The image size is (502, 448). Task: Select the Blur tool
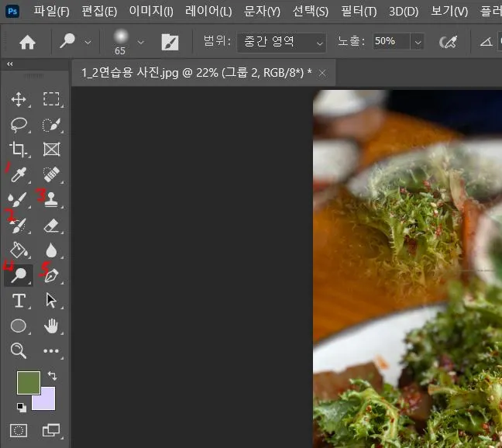[51, 250]
